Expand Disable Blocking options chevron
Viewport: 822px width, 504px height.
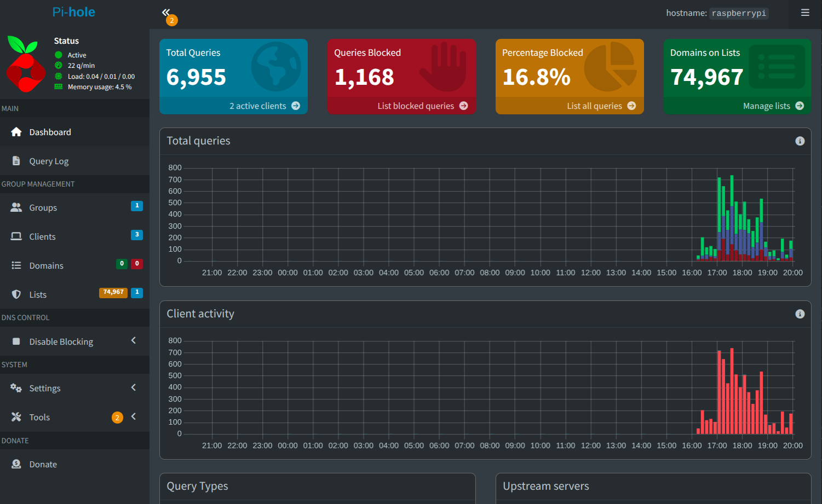tap(134, 341)
